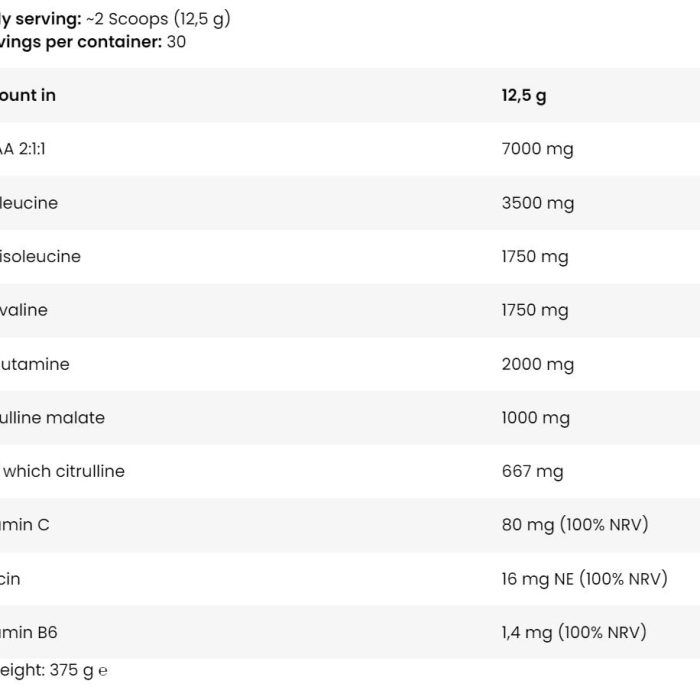Select the 3500 mg leucine amount
This screenshot has width=700, height=700.
coord(538,203)
